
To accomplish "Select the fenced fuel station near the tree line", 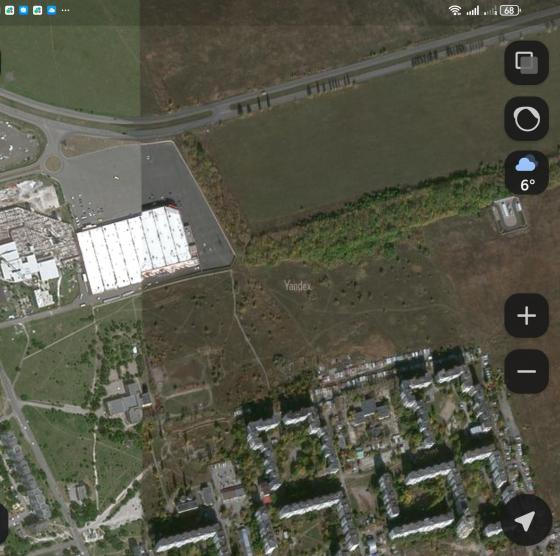I will (510, 215).
